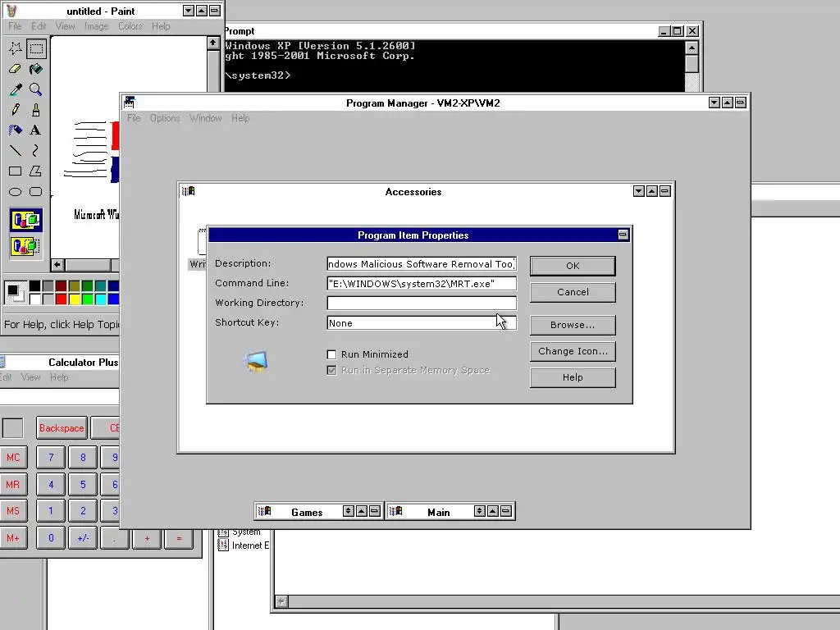
Task: Click Paint canvas vertical scroll up arrow
Action: click(x=213, y=43)
